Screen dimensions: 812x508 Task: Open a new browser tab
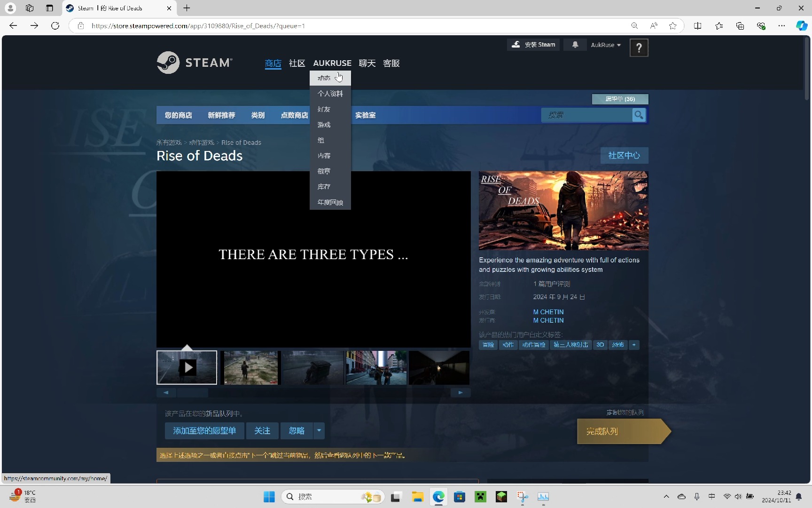point(187,8)
